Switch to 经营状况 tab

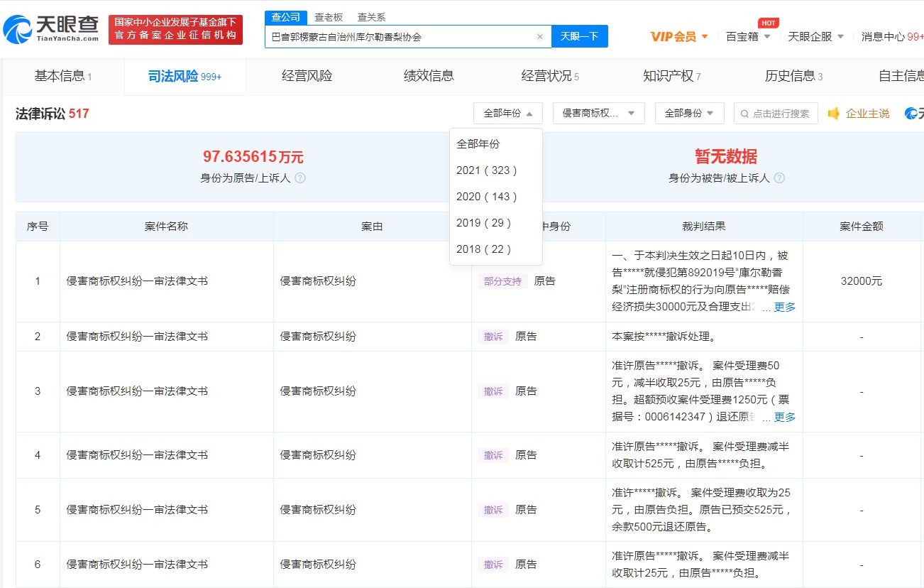[x=550, y=76]
